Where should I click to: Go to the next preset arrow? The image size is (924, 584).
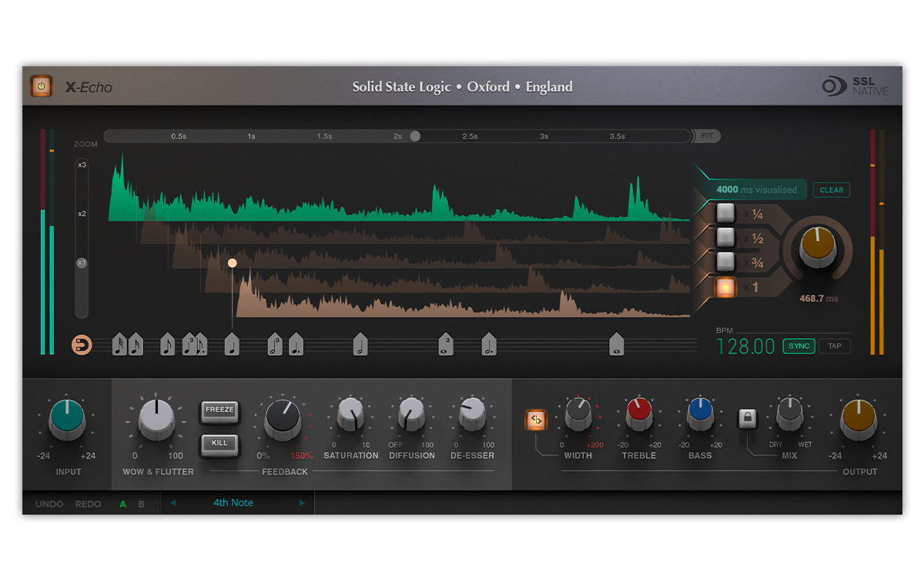click(x=302, y=503)
